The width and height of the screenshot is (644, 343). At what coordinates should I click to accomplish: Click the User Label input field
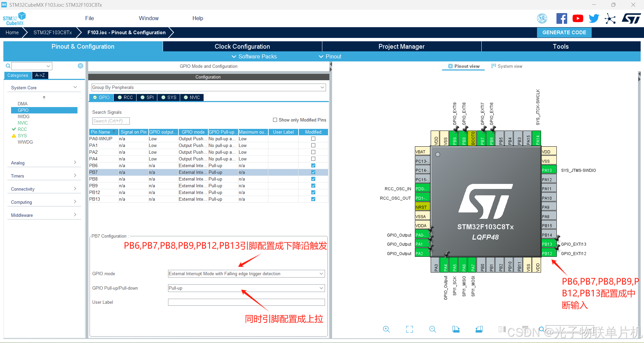click(x=246, y=302)
